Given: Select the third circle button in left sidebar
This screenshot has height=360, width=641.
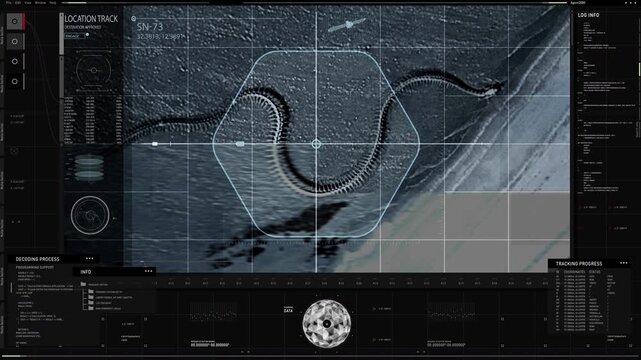Looking at the screenshot, I should 15,61.
